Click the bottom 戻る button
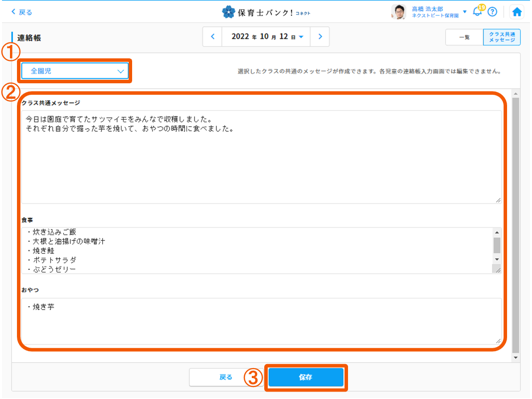The width and height of the screenshot is (532, 399). point(226,378)
